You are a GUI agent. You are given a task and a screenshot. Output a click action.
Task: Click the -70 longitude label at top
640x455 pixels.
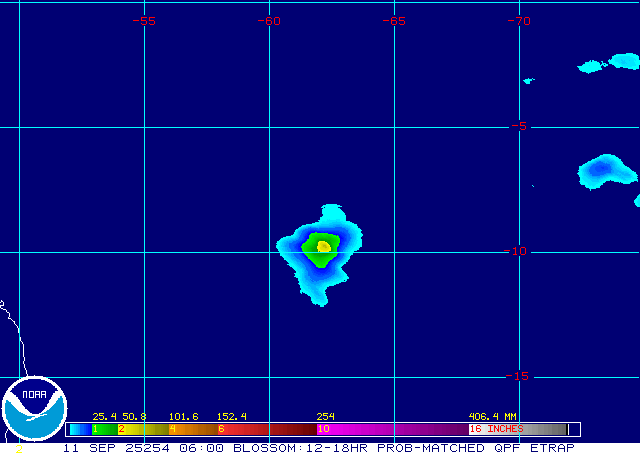(518, 20)
